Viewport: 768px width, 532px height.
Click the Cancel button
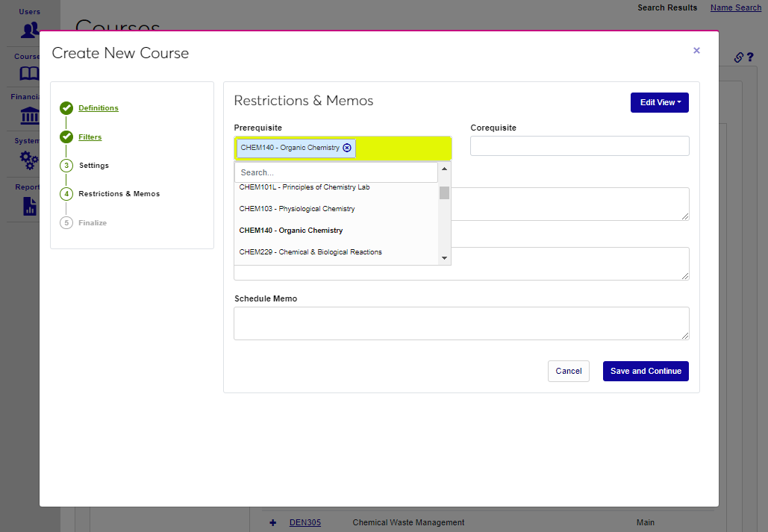click(568, 371)
